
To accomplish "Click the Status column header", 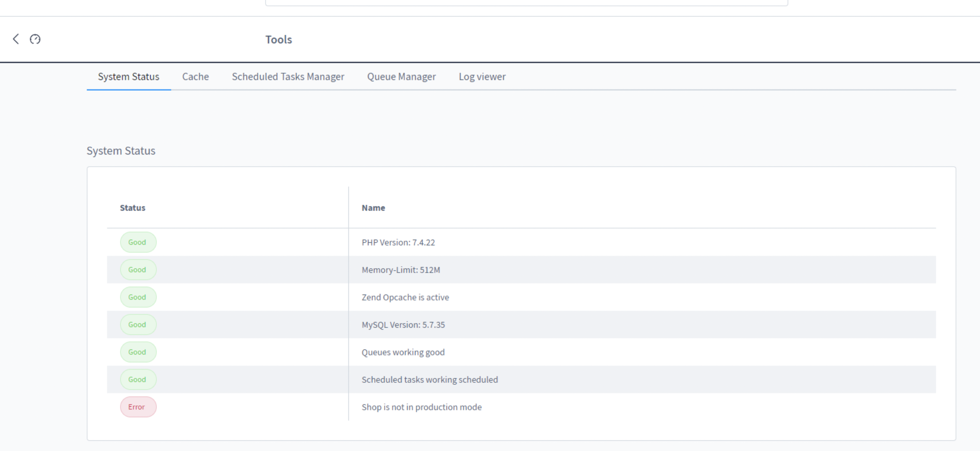I will coord(132,208).
